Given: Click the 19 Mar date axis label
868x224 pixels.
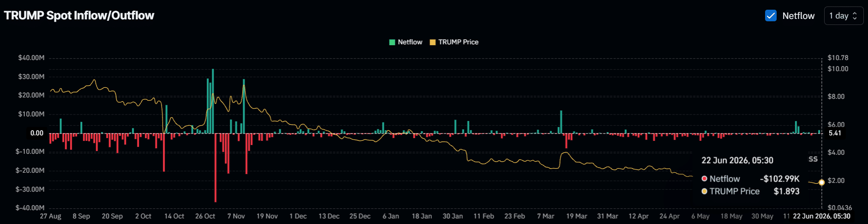Looking at the screenshot, I should [x=577, y=216].
